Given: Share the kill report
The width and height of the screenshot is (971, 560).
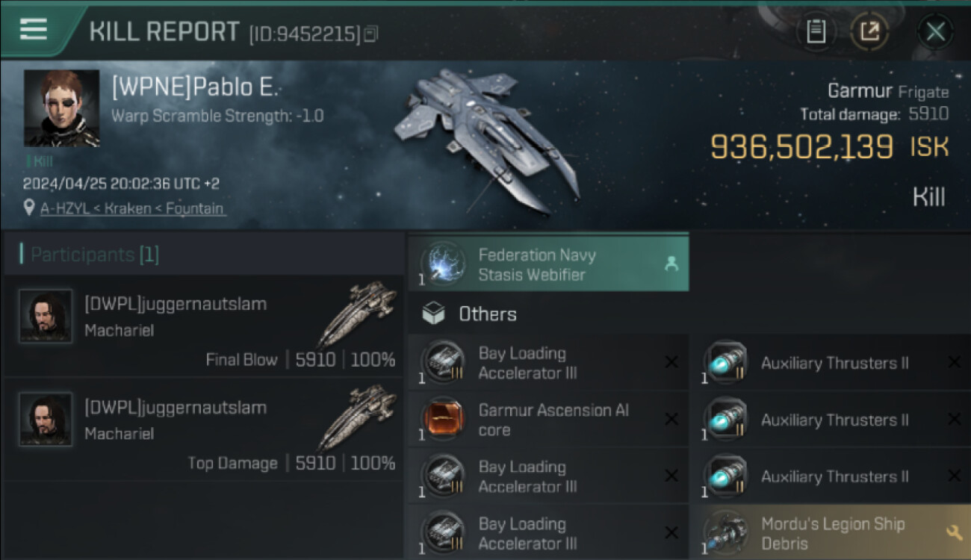Looking at the screenshot, I should pyautogui.click(x=869, y=31).
